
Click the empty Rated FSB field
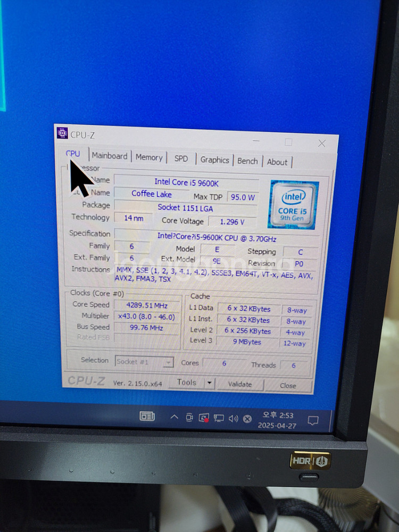(x=146, y=338)
